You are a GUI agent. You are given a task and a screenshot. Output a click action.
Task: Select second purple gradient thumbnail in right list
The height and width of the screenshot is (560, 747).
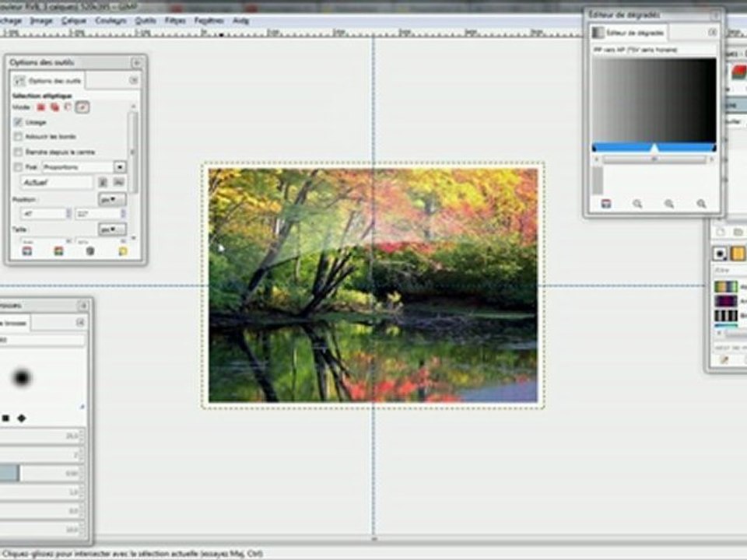point(725,301)
